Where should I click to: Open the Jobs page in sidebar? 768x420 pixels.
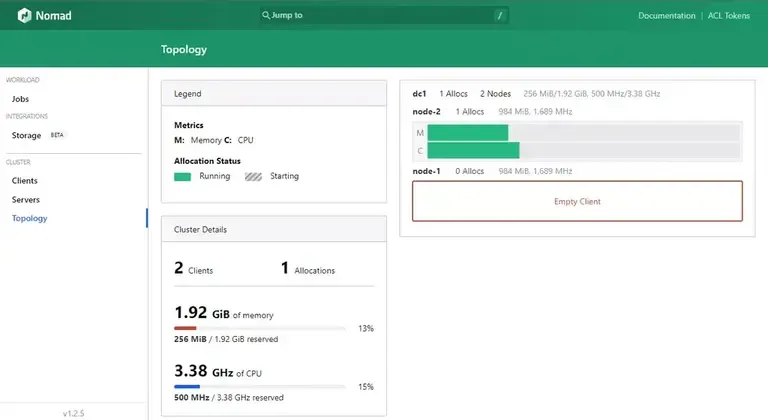[20, 99]
